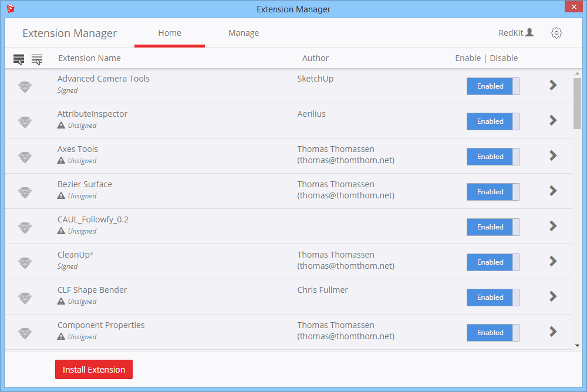Click the unsigned warning icon under Bezier Surface
The height and width of the screenshot is (392, 587).
pyautogui.click(x=61, y=195)
